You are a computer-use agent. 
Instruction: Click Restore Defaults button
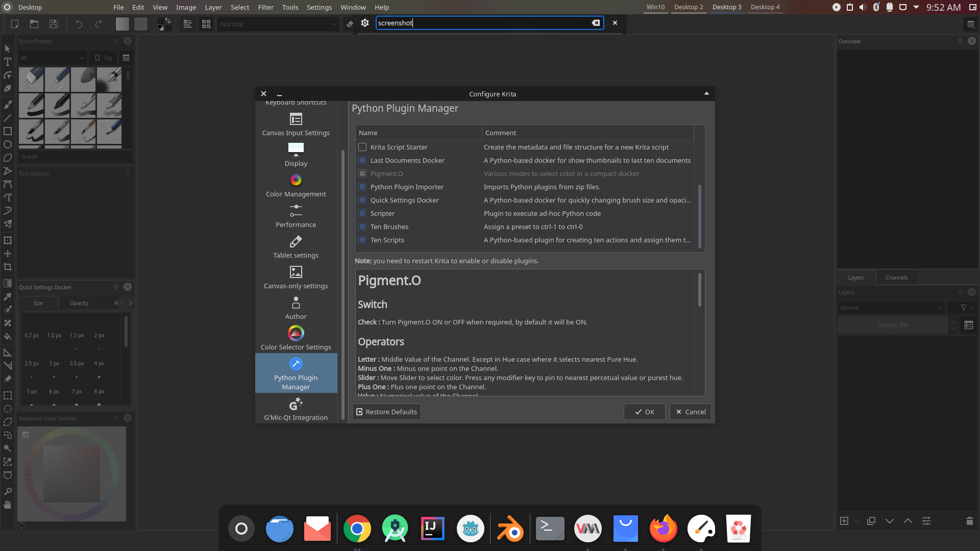click(x=386, y=412)
